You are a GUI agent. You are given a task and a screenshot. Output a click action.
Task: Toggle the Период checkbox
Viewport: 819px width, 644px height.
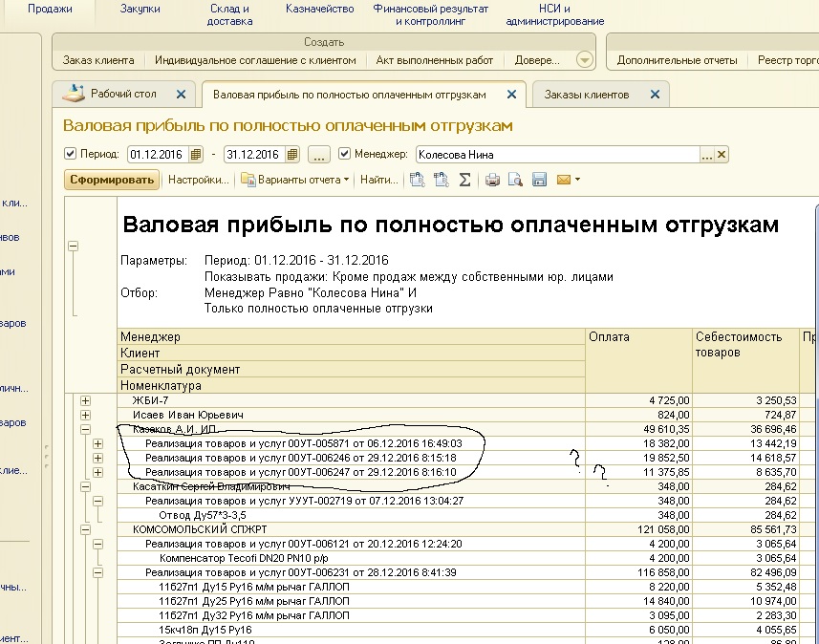point(70,154)
